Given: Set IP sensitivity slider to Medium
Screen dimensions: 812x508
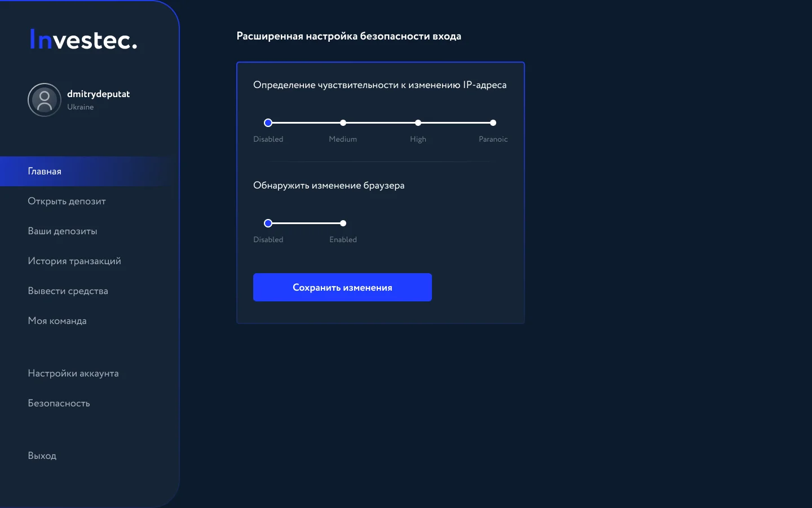Looking at the screenshot, I should pyautogui.click(x=343, y=122).
